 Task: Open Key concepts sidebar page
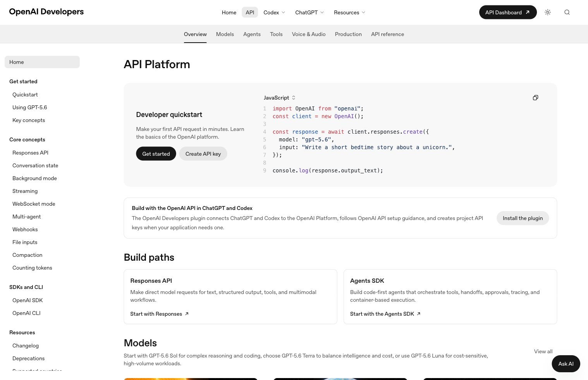click(29, 120)
